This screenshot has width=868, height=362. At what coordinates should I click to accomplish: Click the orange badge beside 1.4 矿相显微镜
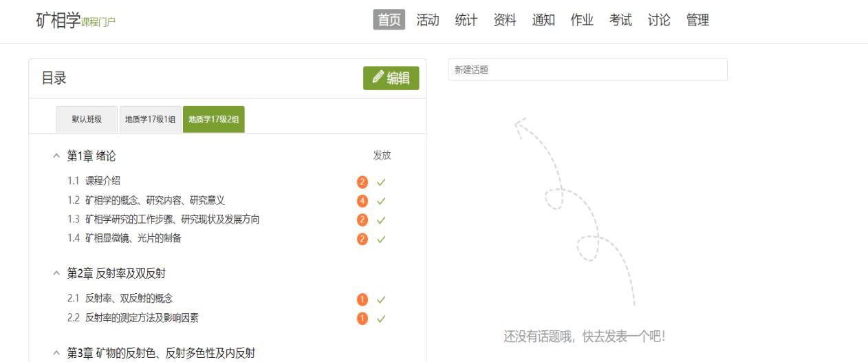pyautogui.click(x=362, y=239)
